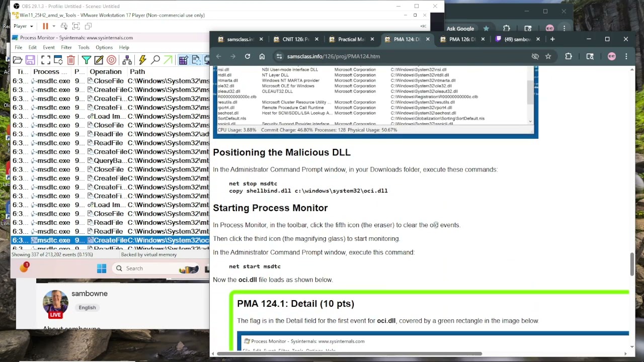
Task: Click the VMware Unity mode icon
Action: click(88, 26)
